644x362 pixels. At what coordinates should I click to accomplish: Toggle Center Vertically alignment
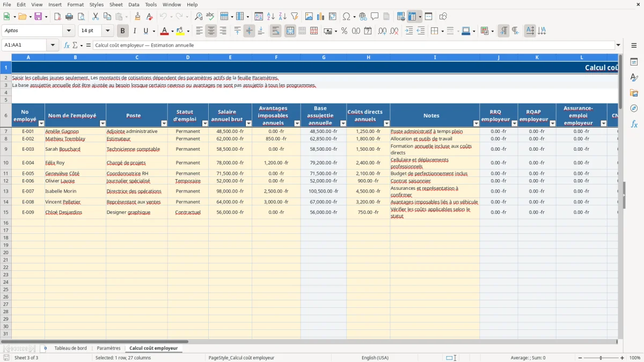tap(249, 31)
